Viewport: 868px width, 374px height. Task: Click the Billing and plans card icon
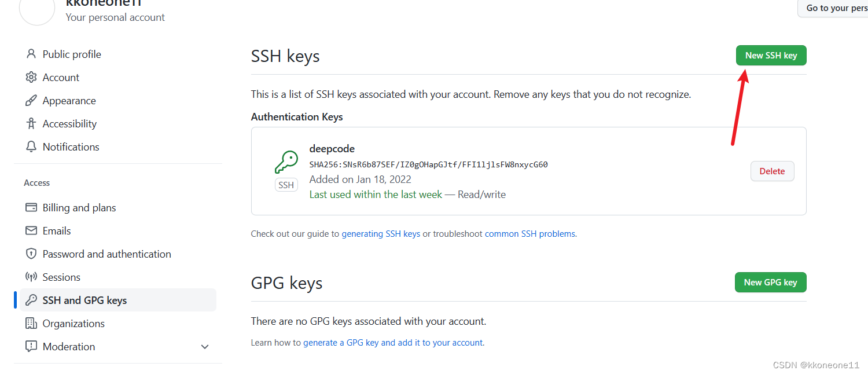pyautogui.click(x=31, y=207)
